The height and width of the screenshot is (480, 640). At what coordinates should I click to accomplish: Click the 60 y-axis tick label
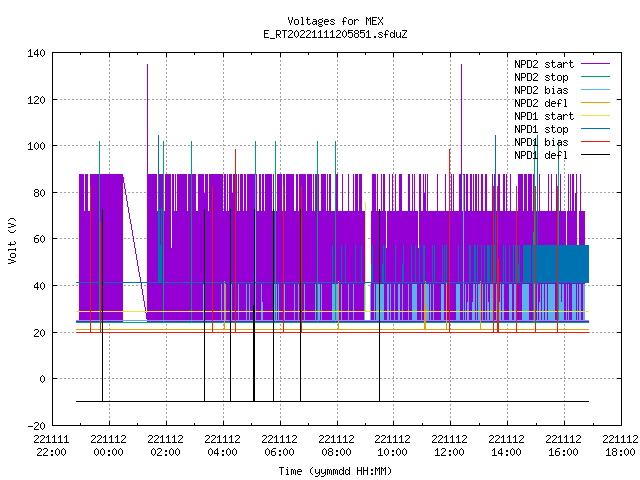click(x=39, y=239)
